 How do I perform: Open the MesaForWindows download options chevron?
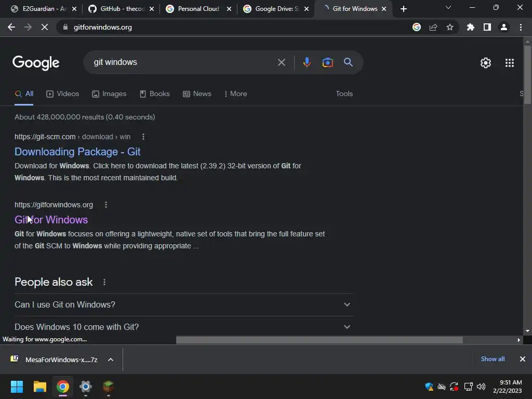(x=111, y=360)
